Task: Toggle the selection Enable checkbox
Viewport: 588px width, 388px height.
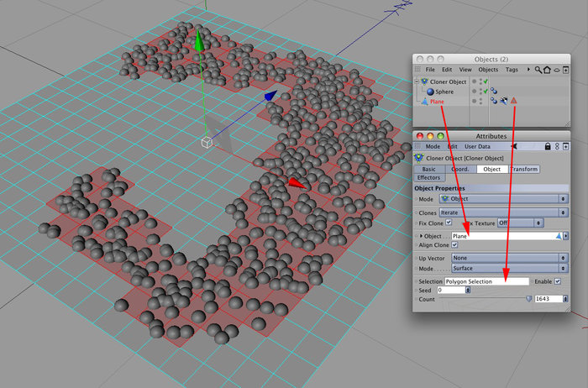Action: coord(558,281)
